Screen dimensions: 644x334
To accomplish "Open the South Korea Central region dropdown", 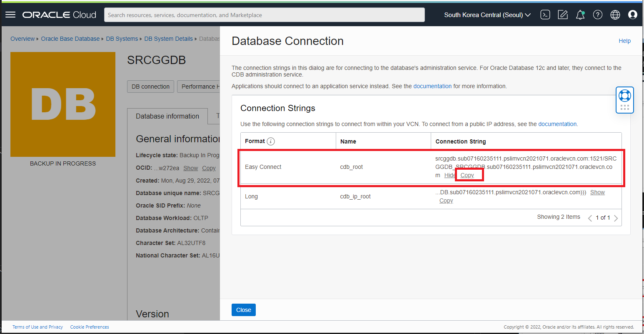I will (487, 15).
